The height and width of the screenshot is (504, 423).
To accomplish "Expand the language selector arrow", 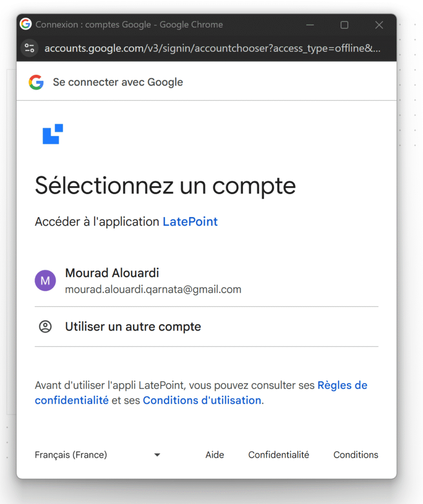I will pyautogui.click(x=157, y=455).
